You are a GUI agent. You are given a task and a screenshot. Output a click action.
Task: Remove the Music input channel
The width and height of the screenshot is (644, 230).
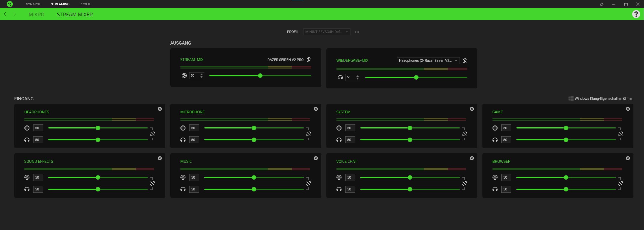(316, 158)
